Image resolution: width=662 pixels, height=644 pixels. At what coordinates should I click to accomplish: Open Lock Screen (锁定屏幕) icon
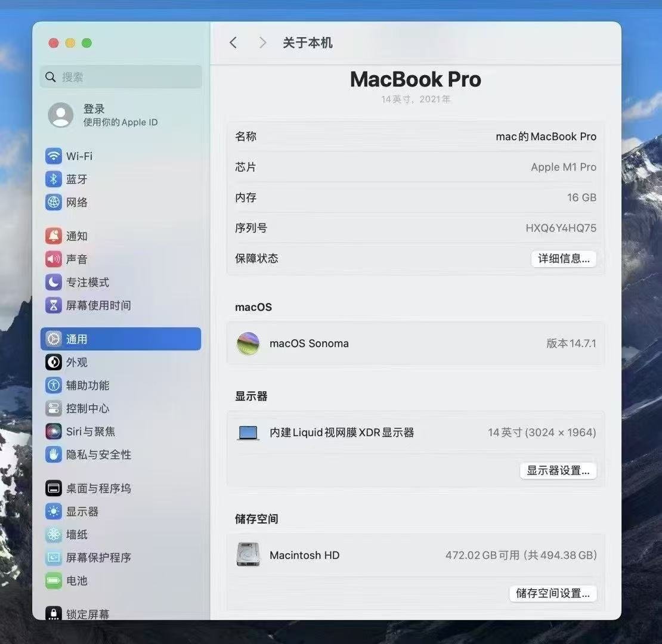(x=53, y=613)
